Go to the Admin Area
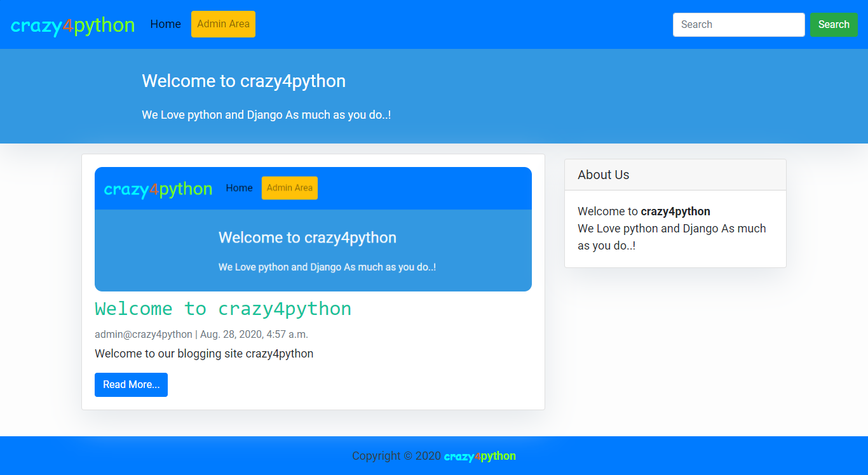868x475 pixels. (x=223, y=24)
